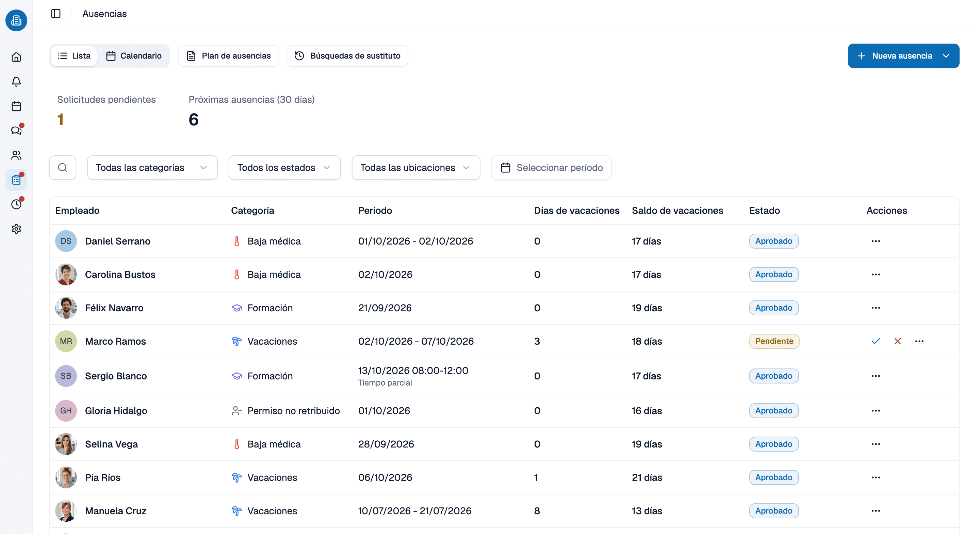Screen dimensions: 980x534
Task: Open the employees people icon
Action: 16,155
